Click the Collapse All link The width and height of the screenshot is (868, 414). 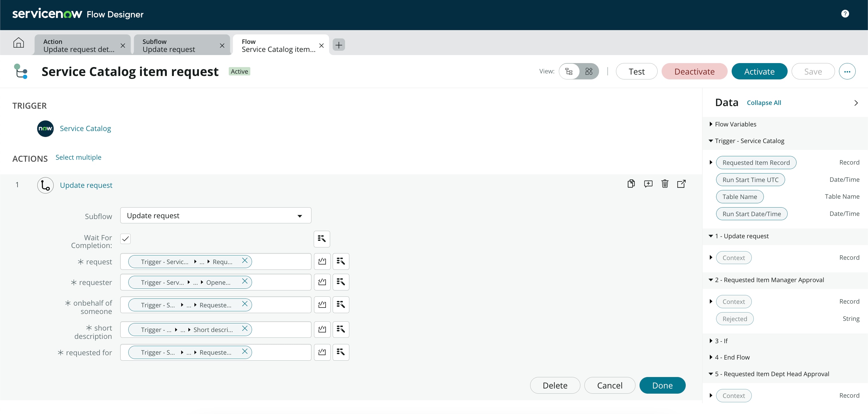point(764,103)
